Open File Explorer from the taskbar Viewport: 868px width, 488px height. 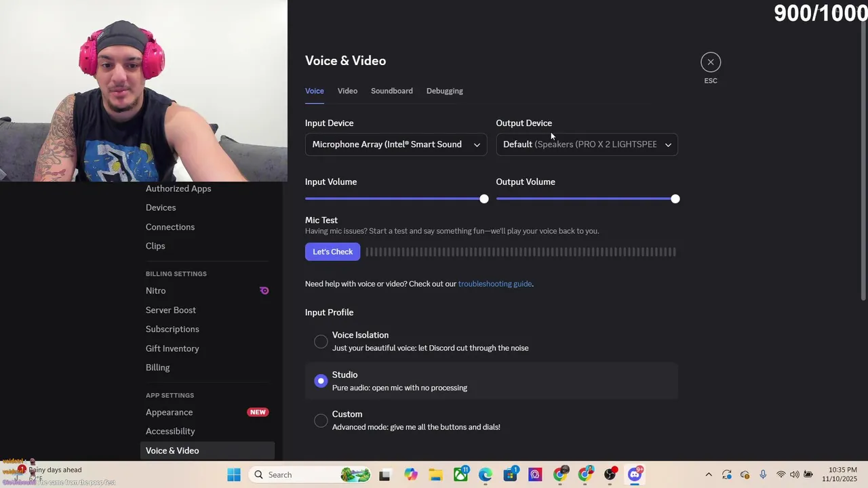(435, 474)
